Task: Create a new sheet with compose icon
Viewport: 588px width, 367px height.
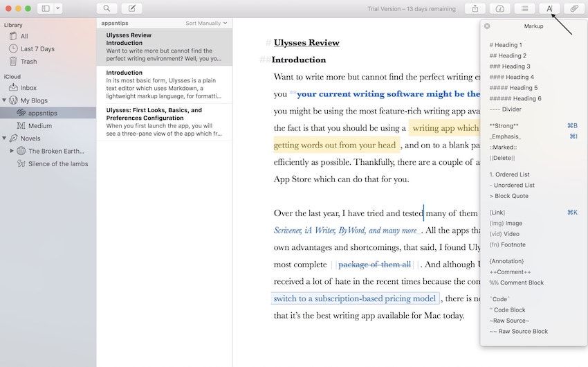Action: (x=131, y=8)
